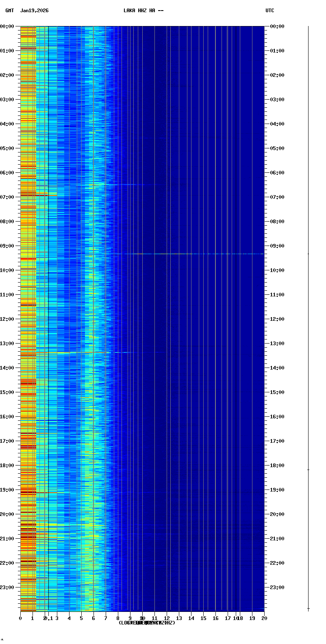Click the 20 Hz frequency axis label
The image size is (326, 644).
pos(264,618)
